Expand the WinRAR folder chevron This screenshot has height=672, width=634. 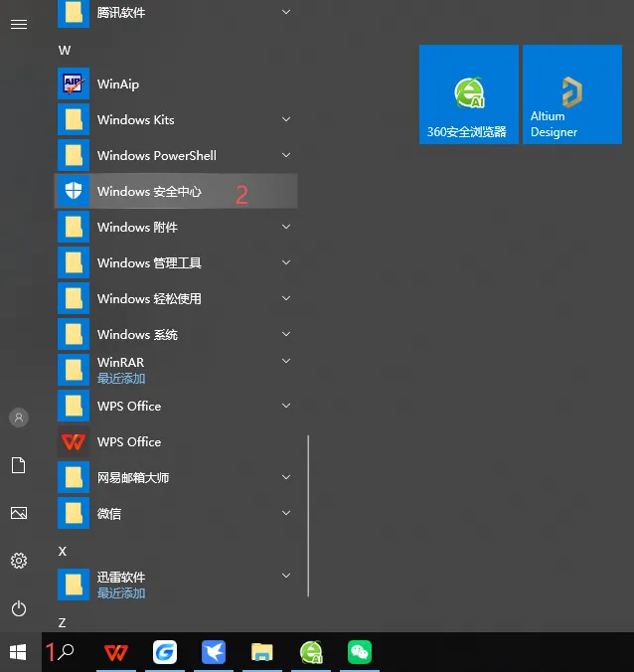(286, 361)
